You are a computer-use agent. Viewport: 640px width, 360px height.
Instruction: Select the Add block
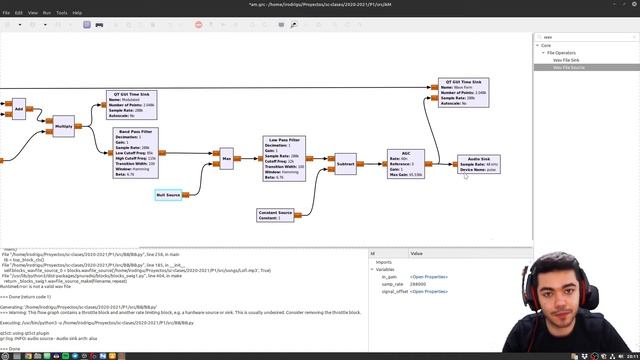pyautogui.click(x=19, y=109)
